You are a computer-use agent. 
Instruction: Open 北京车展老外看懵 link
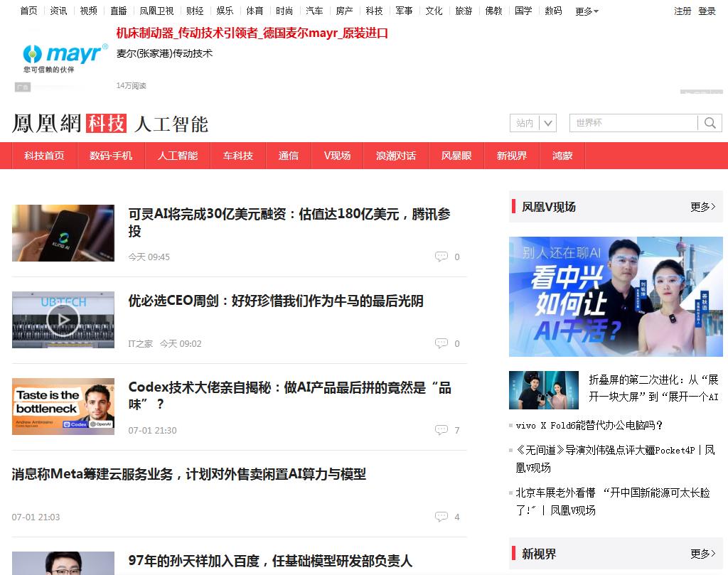(x=613, y=501)
